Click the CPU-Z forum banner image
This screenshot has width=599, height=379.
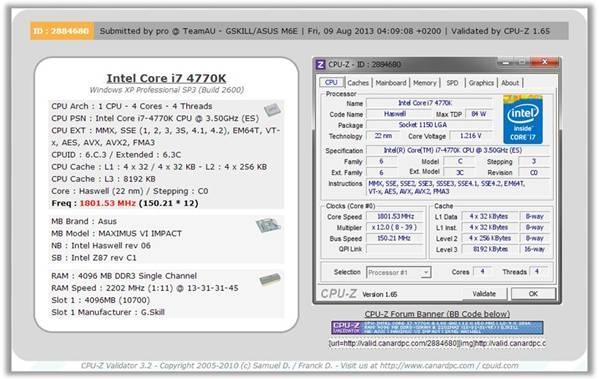point(437,328)
